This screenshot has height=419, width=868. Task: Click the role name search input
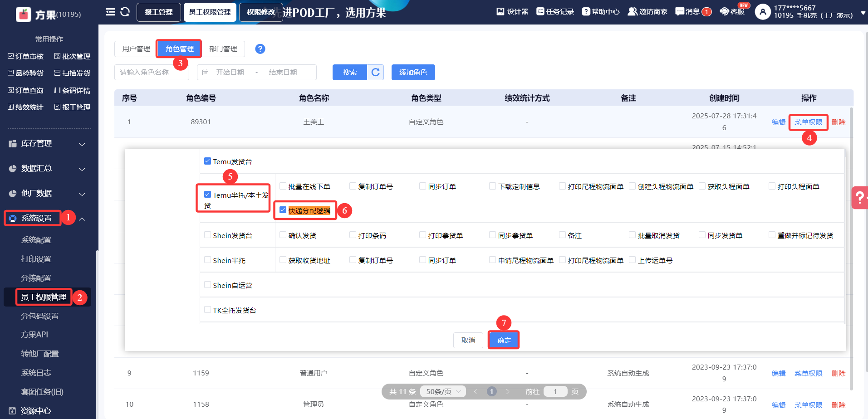point(152,73)
